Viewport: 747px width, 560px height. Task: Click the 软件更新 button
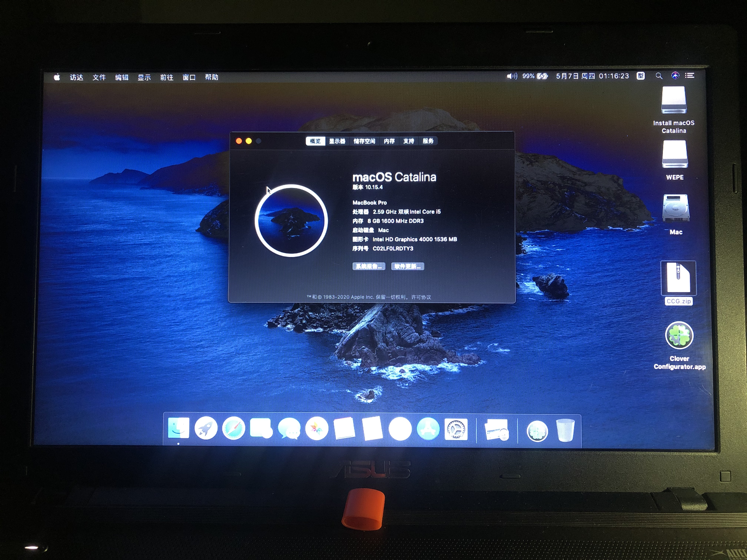tap(408, 266)
